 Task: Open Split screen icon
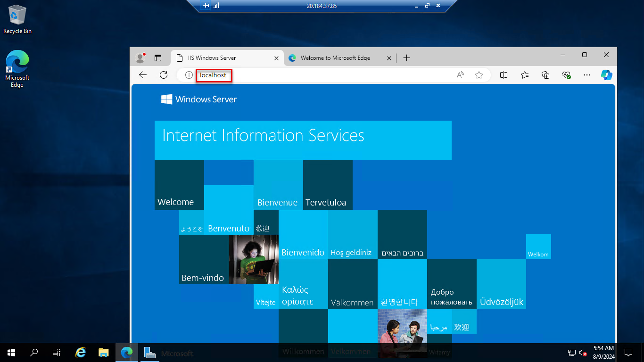pyautogui.click(x=504, y=75)
